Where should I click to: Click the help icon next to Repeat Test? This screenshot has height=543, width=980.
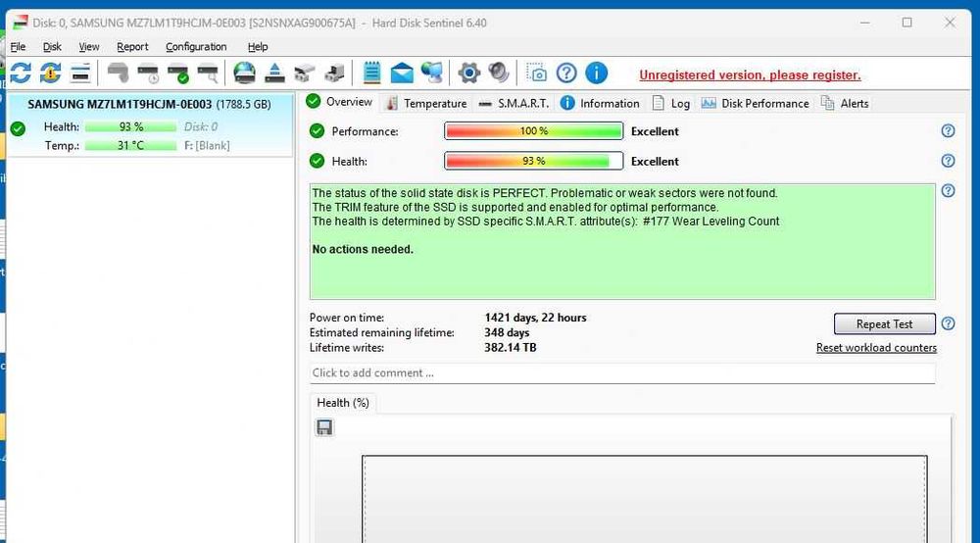[948, 323]
